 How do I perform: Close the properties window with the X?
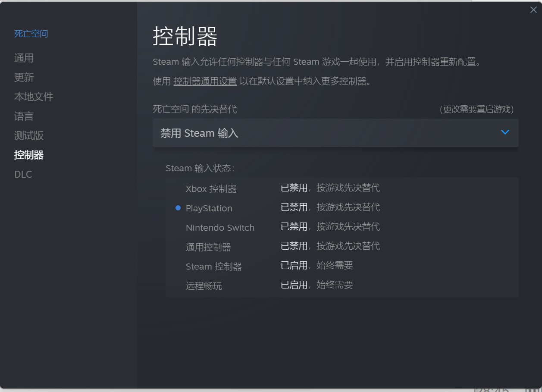tap(533, 10)
